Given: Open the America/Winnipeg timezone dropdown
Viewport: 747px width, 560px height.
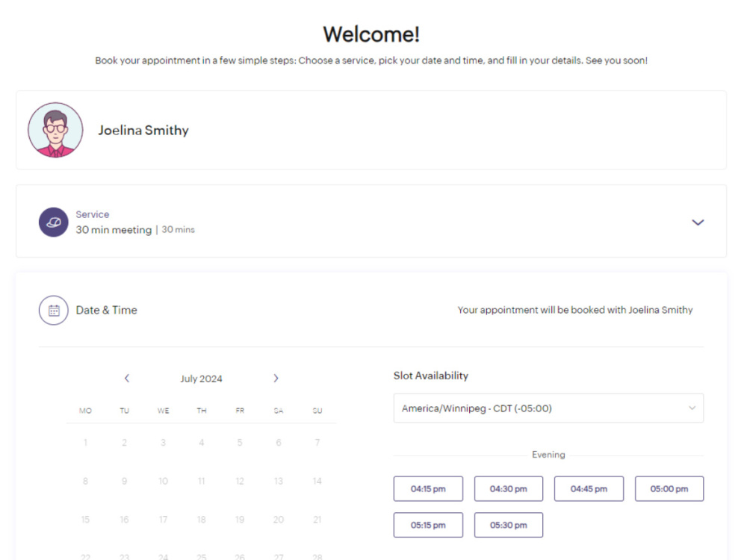Looking at the screenshot, I should tap(548, 408).
